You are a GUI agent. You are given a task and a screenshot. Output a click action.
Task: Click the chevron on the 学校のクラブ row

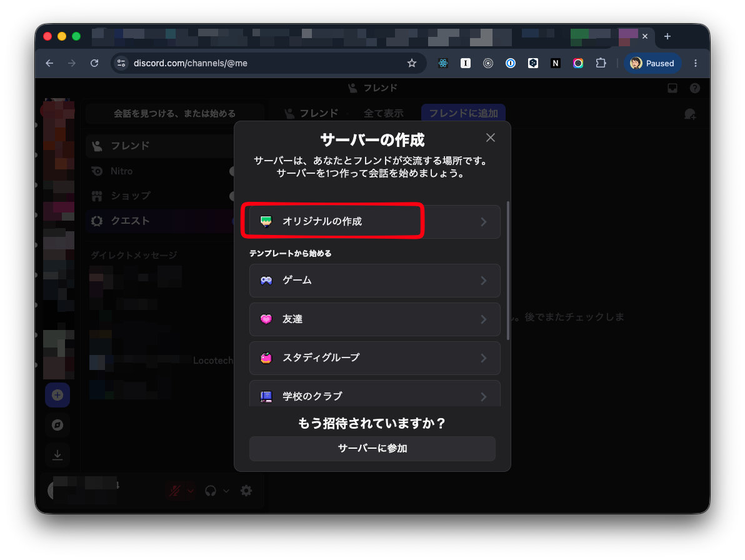(x=483, y=396)
